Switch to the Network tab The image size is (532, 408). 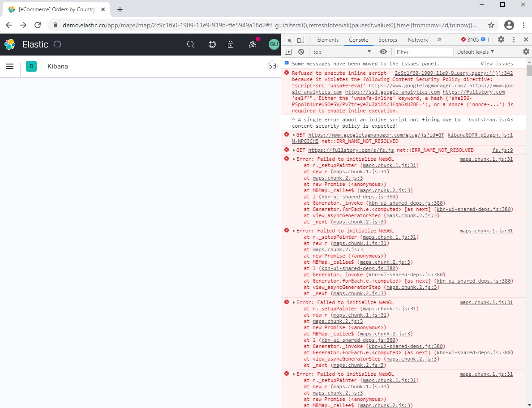418,40
